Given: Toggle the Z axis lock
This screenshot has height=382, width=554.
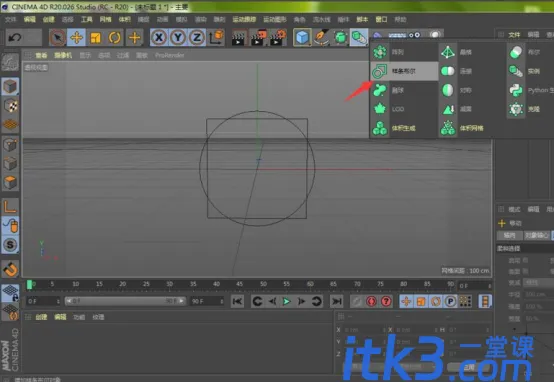Looking at the screenshot, I should tap(197, 37).
